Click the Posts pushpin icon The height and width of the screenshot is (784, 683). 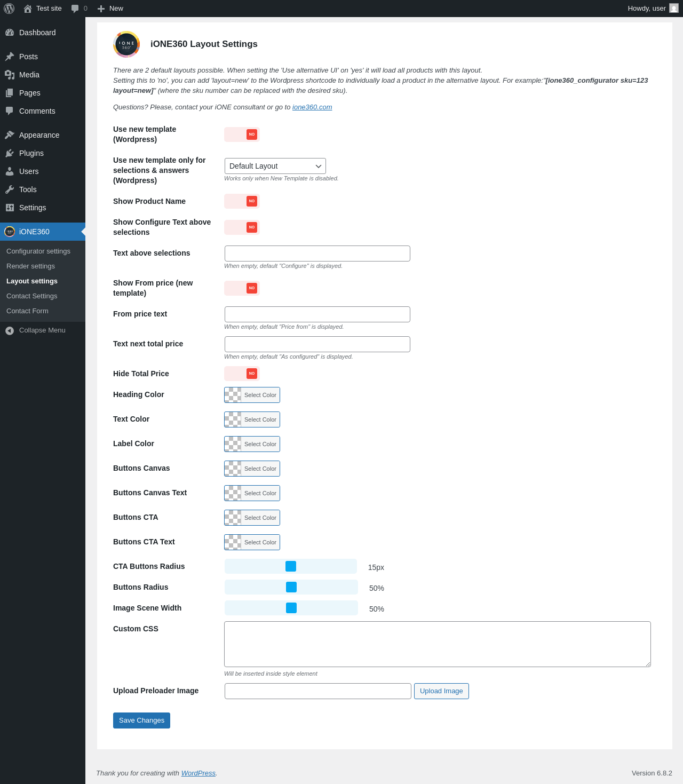pyautogui.click(x=10, y=57)
